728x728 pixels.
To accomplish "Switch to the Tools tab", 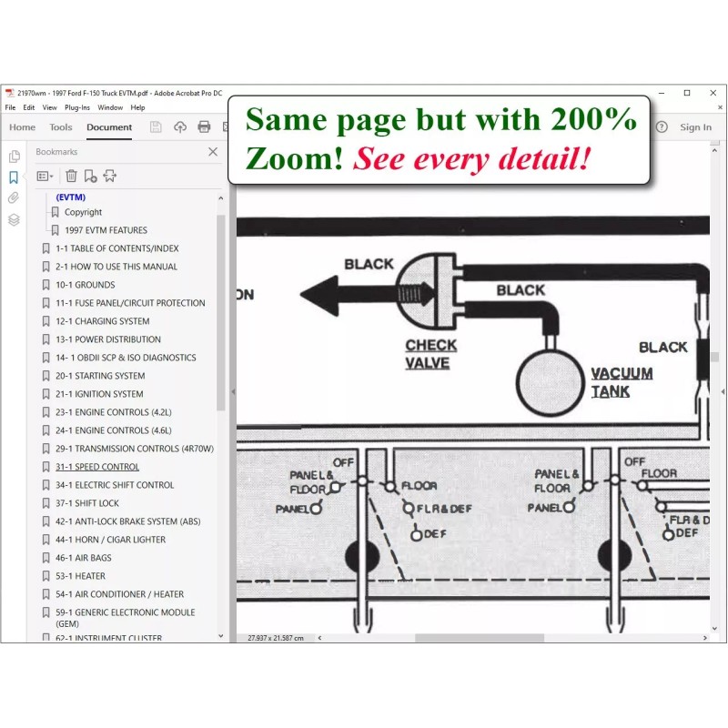I will point(61,127).
